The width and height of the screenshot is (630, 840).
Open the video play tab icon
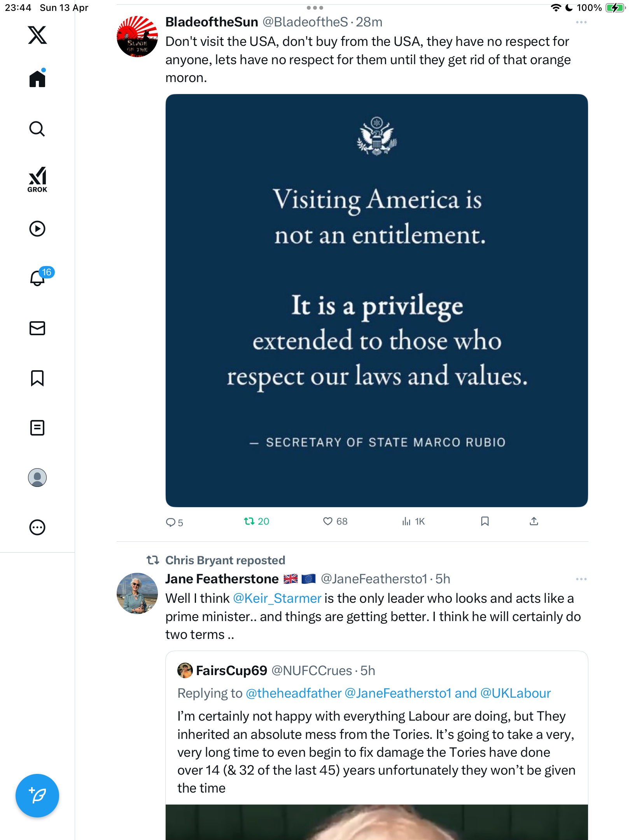[x=37, y=229]
